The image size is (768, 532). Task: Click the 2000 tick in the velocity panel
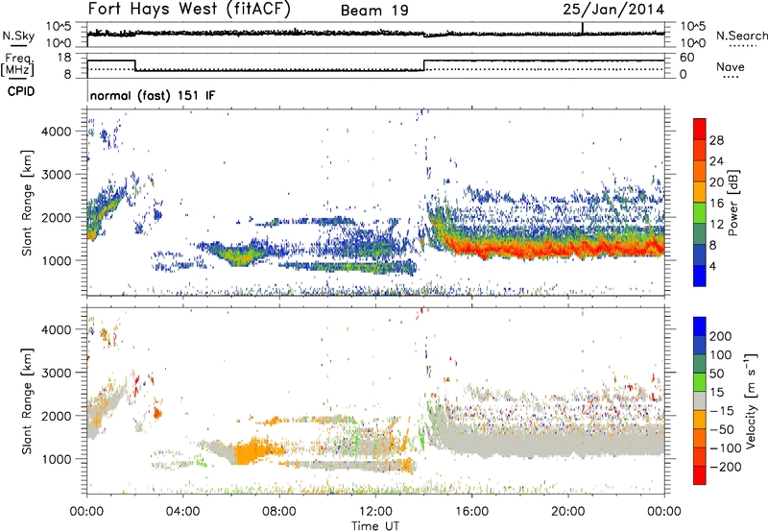pos(57,416)
